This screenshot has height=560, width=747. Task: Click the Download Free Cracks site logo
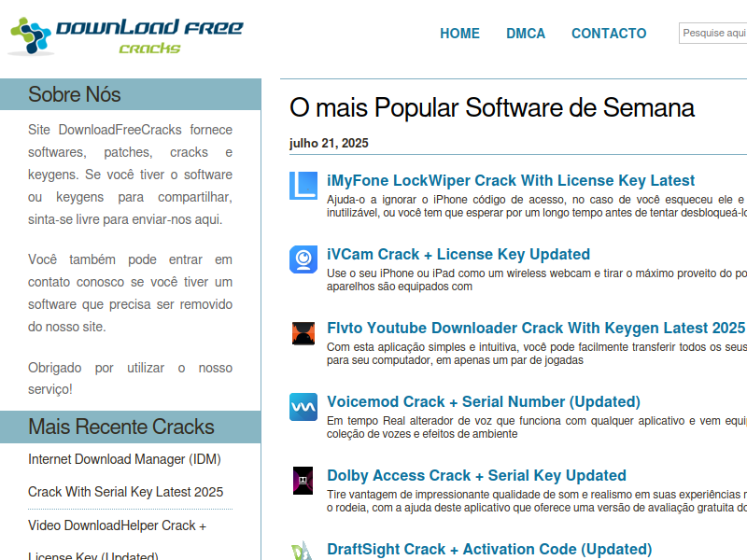(126, 36)
